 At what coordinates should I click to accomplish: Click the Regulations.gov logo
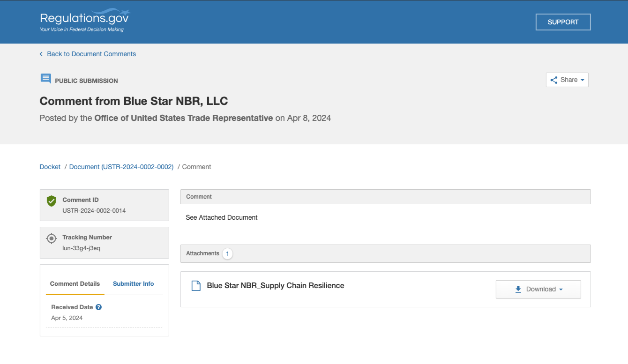click(85, 20)
